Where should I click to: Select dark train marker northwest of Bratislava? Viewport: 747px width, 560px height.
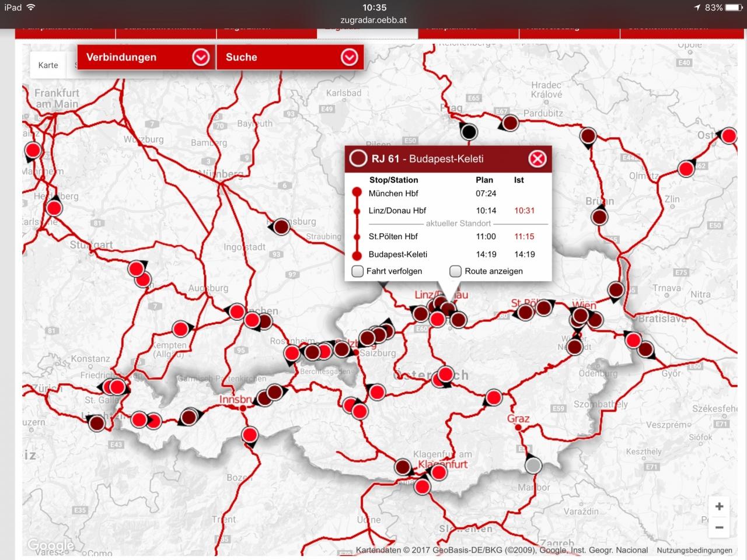pos(616,289)
